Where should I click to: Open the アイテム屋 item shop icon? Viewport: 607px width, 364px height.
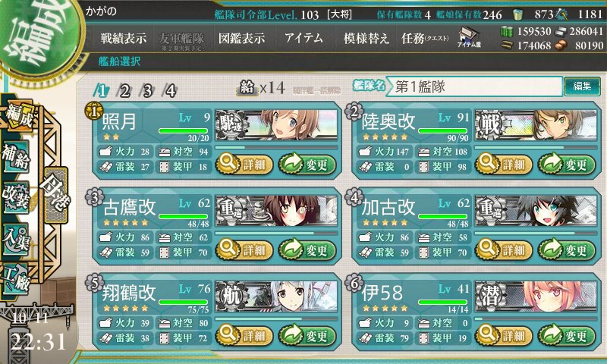pyautogui.click(x=469, y=37)
